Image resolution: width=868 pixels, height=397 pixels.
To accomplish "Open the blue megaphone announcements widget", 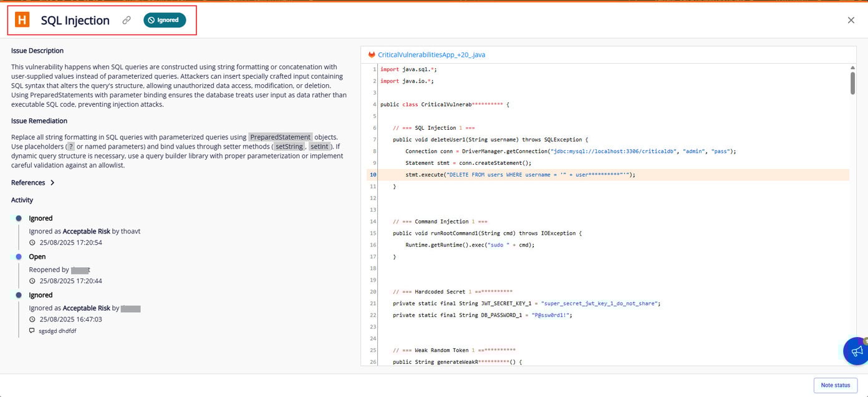I will [x=857, y=351].
